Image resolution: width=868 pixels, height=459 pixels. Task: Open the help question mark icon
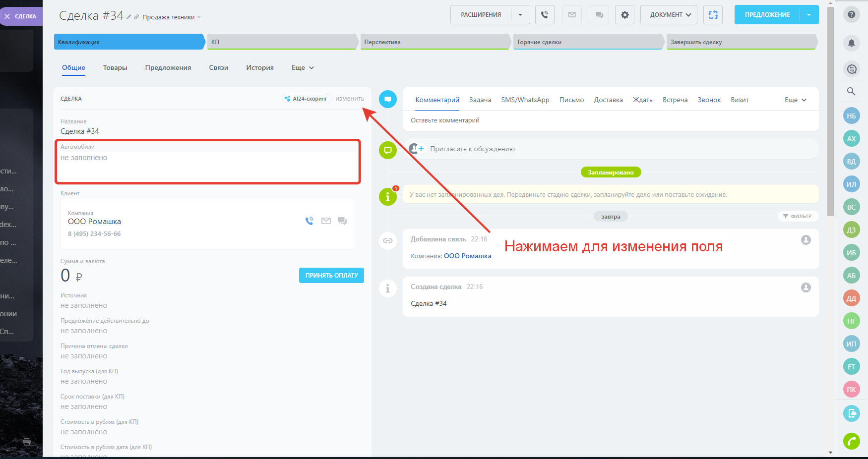pyautogui.click(x=851, y=14)
